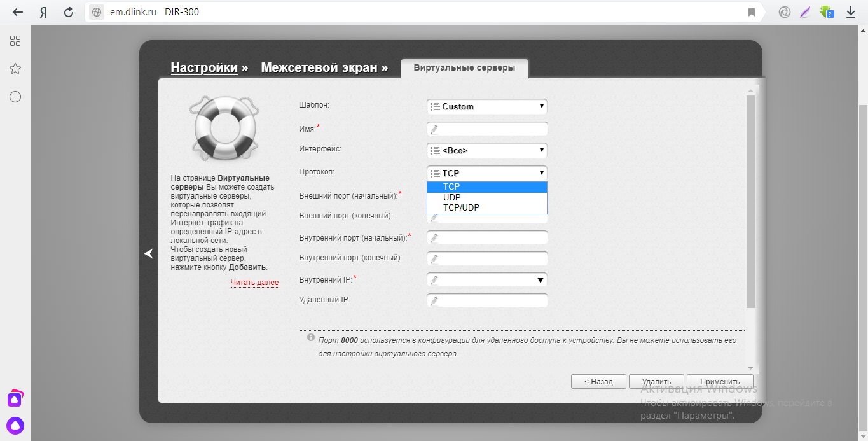
Task: Click the browser back arrow
Action: point(18,12)
